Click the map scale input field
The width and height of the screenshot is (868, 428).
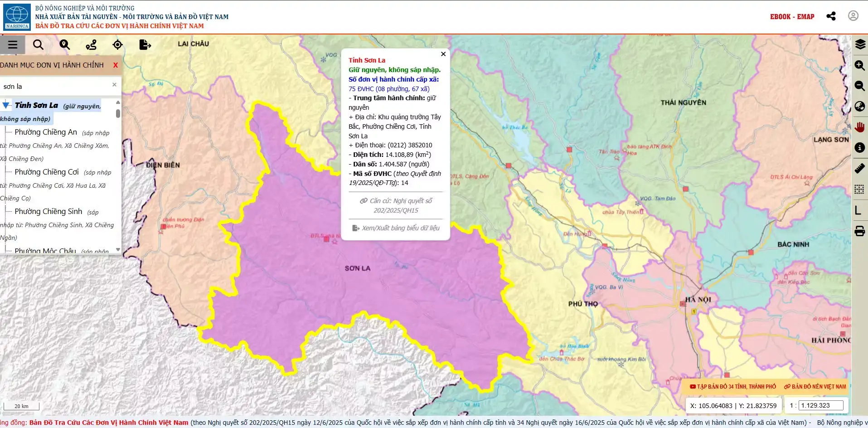(x=821, y=405)
